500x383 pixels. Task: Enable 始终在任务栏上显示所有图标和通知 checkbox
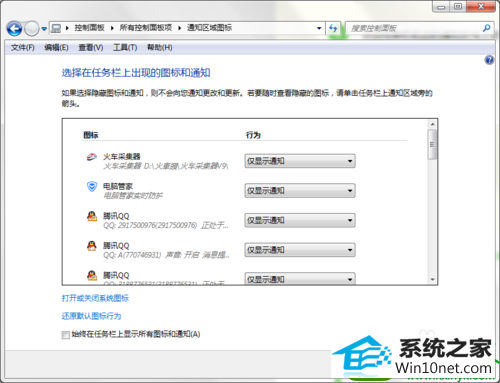[66, 335]
